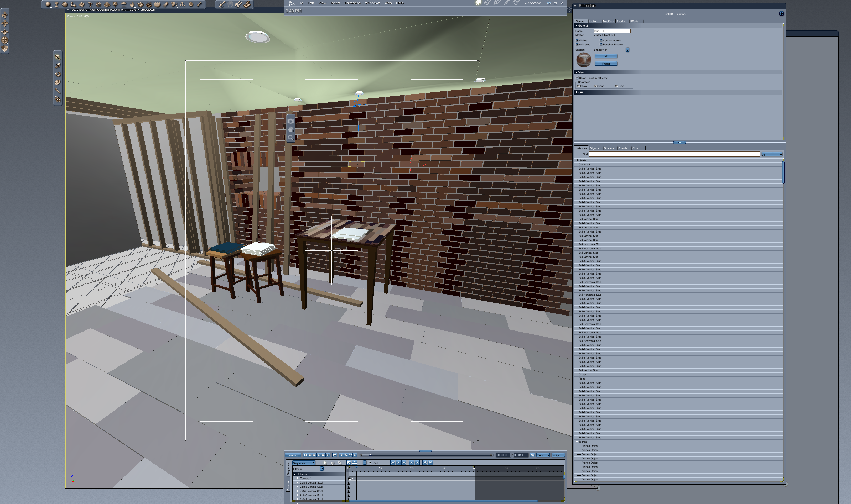Open the 24 fps frame rate dropdown
The height and width of the screenshot is (504, 851).
[x=558, y=455]
